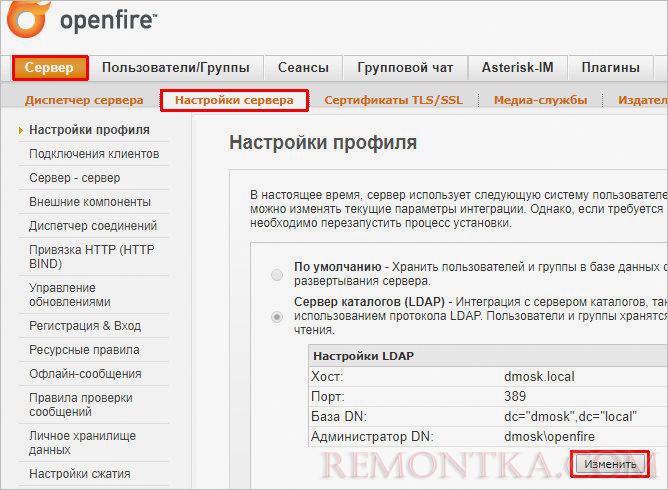This screenshot has width=668, height=490.
Task: Select Правила проверки сообщений item
Action: [x=81, y=404]
